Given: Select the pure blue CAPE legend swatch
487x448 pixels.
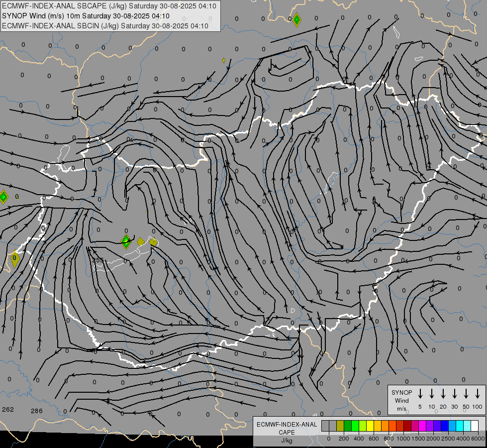Looking at the screenshot, I should click(445, 426).
